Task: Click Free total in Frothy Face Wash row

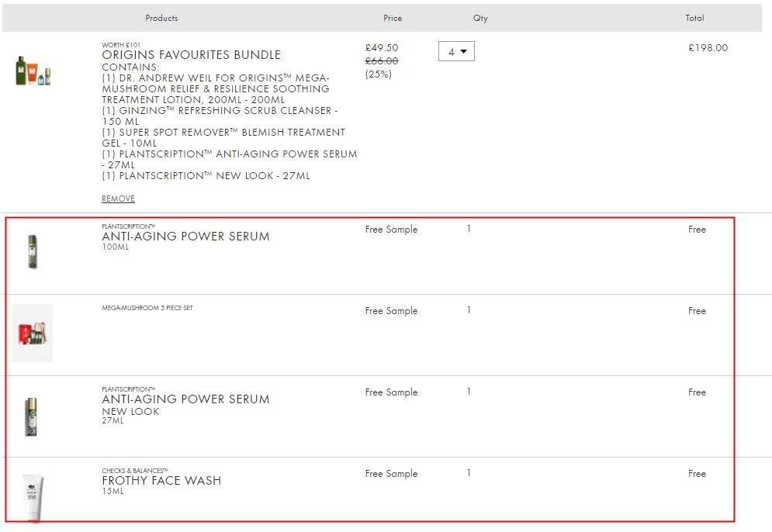Action: (697, 473)
